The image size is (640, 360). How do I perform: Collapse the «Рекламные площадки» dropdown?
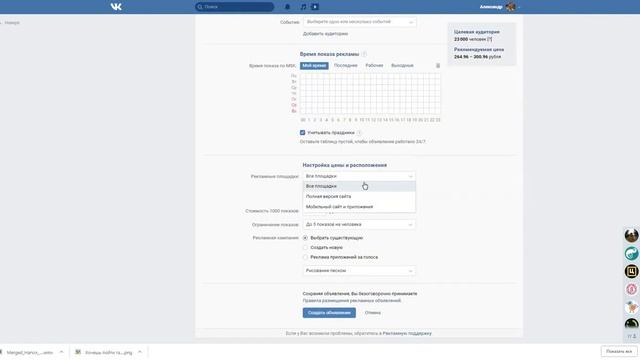(359, 176)
